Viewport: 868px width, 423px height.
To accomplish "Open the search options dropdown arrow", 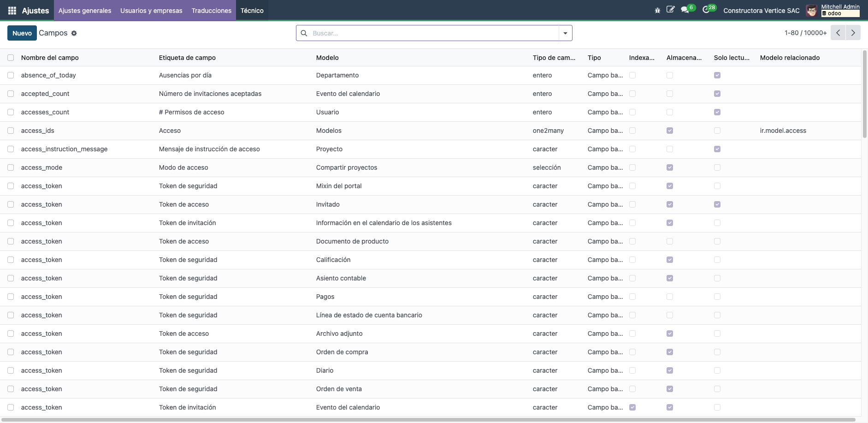I will click(565, 33).
